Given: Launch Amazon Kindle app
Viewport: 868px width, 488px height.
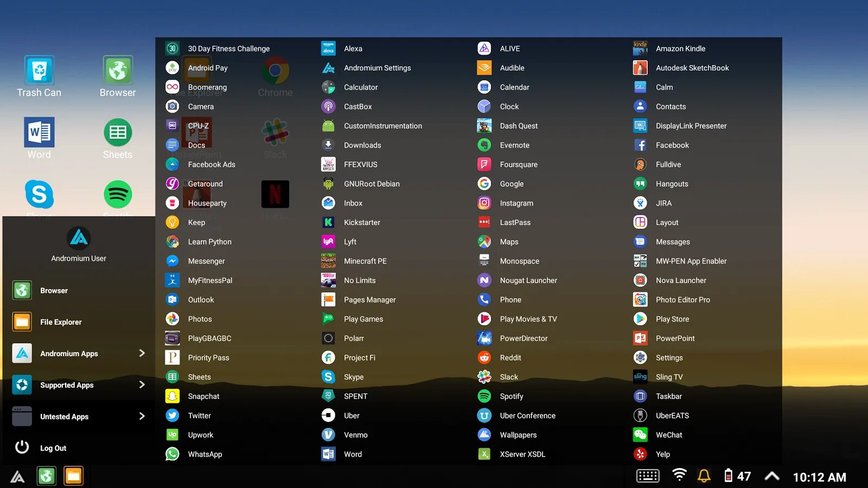Looking at the screenshot, I should point(669,48).
